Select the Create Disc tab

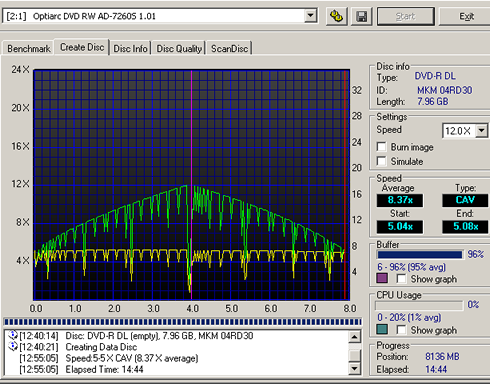tap(82, 47)
